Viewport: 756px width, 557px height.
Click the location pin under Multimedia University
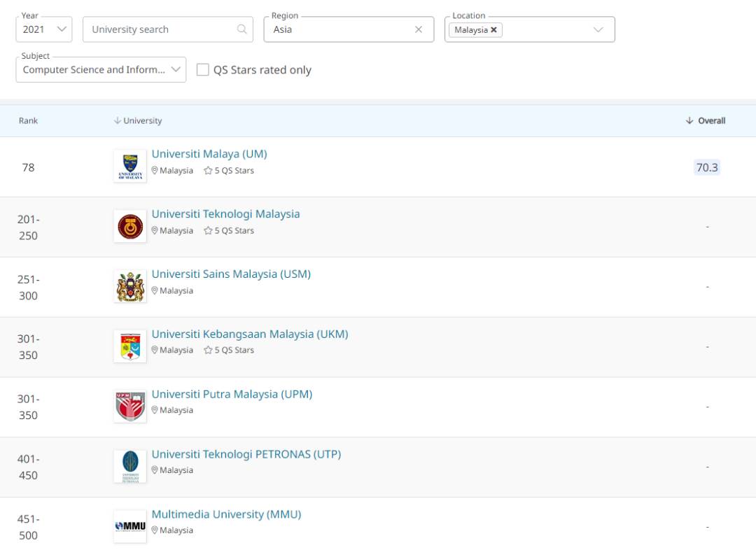(155, 530)
